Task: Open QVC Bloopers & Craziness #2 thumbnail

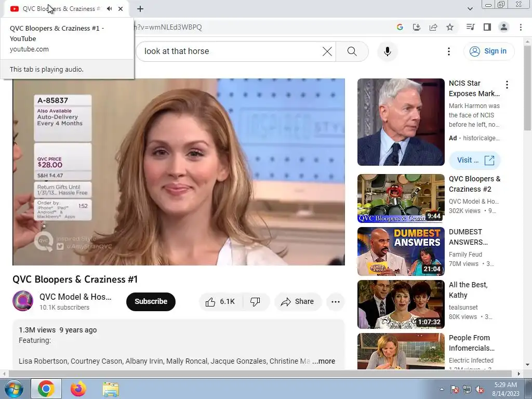Action: 401,198
